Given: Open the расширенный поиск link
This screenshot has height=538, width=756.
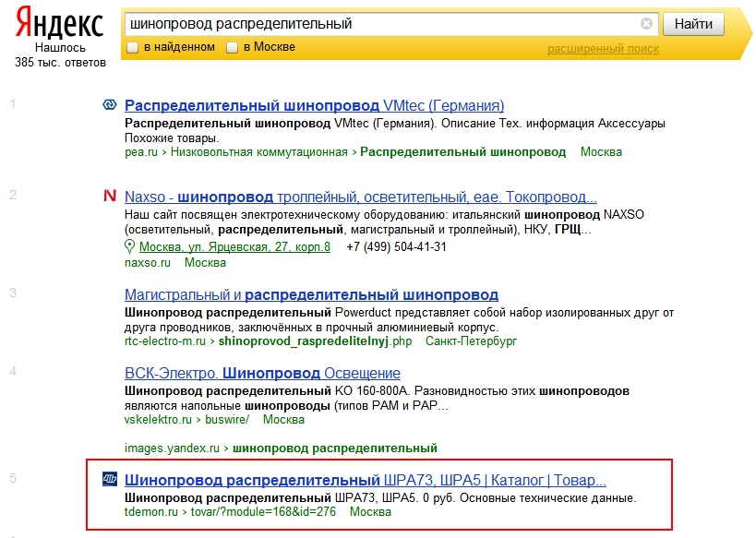Looking at the screenshot, I should point(603,49).
